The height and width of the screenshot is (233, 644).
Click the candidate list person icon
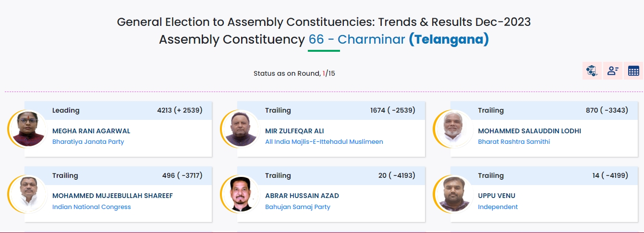pyautogui.click(x=613, y=71)
